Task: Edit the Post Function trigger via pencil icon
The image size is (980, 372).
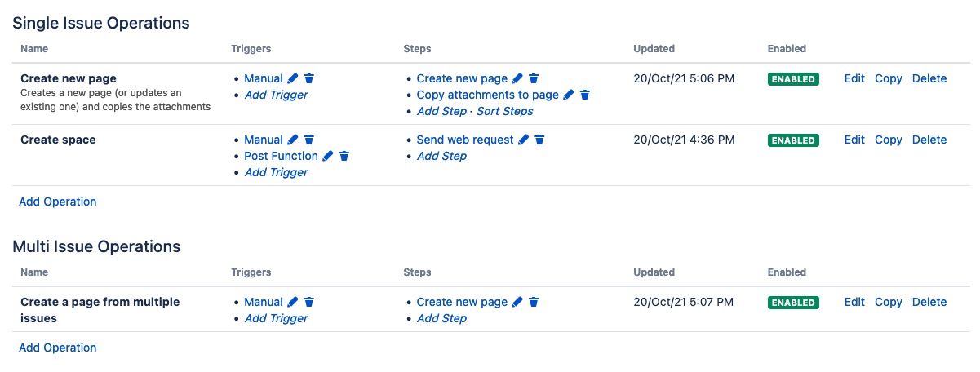Action: 328,157
